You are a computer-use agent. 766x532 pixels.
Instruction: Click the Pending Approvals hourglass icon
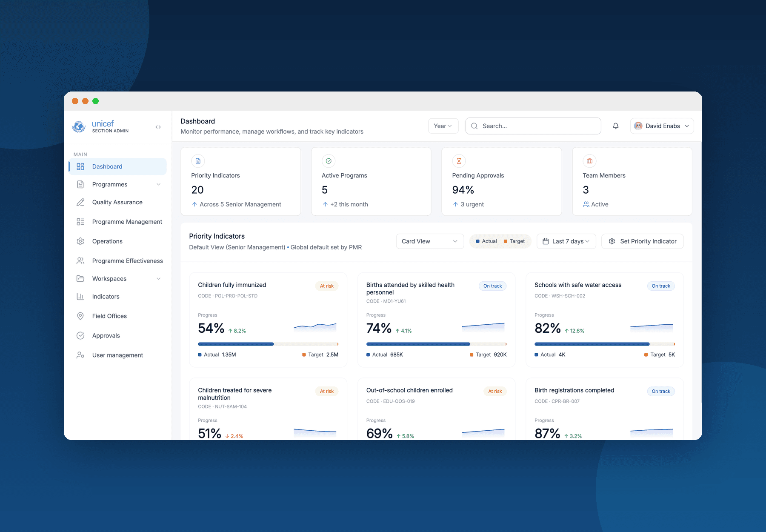click(459, 161)
